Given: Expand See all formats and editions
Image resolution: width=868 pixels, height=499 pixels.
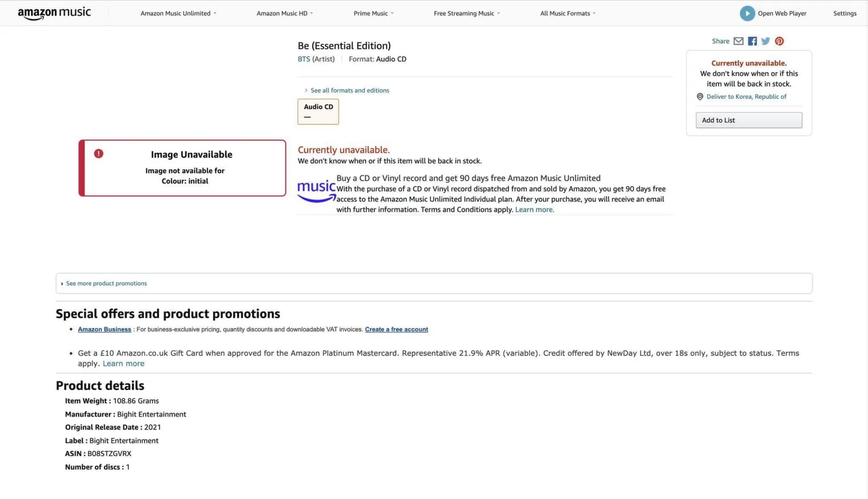Looking at the screenshot, I should 349,90.
